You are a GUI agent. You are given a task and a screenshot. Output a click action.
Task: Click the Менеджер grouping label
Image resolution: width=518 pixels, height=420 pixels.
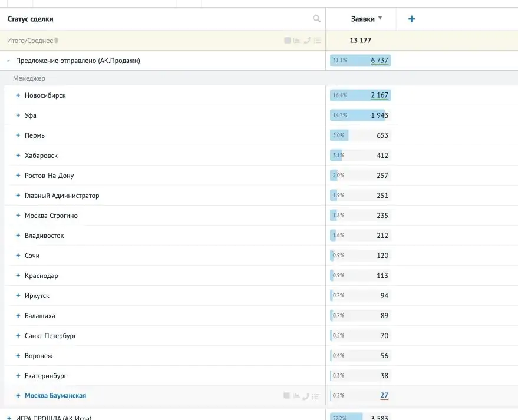point(29,78)
